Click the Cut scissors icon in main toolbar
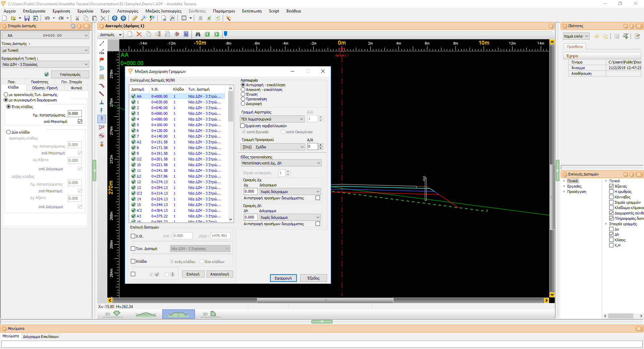 (77, 18)
